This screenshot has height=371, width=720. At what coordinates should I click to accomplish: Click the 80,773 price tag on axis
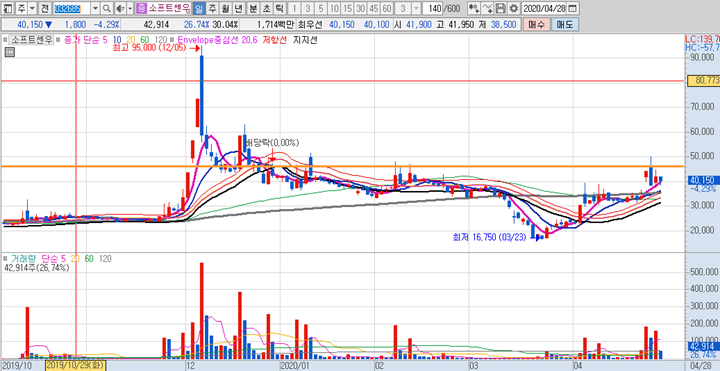click(x=703, y=81)
